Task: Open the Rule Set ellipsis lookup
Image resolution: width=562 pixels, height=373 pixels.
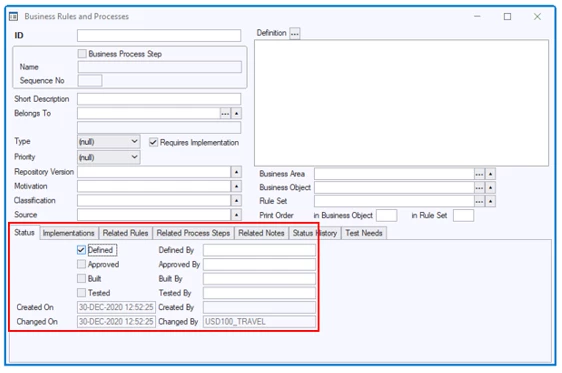Action: [479, 201]
